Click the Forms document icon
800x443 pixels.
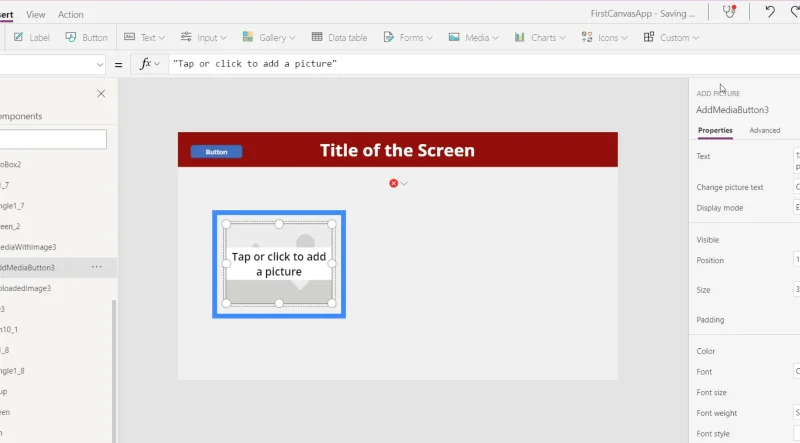pyautogui.click(x=388, y=37)
